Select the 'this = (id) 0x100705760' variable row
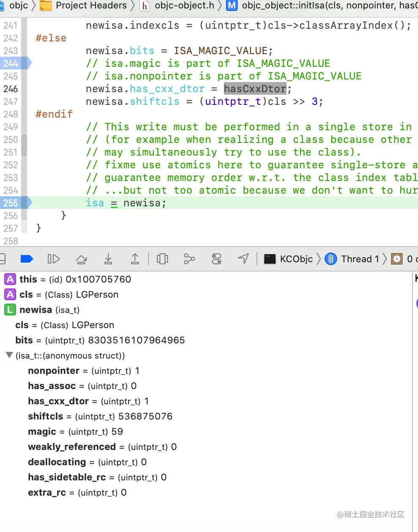Image resolution: width=418 pixels, height=532 pixels. click(x=206, y=279)
